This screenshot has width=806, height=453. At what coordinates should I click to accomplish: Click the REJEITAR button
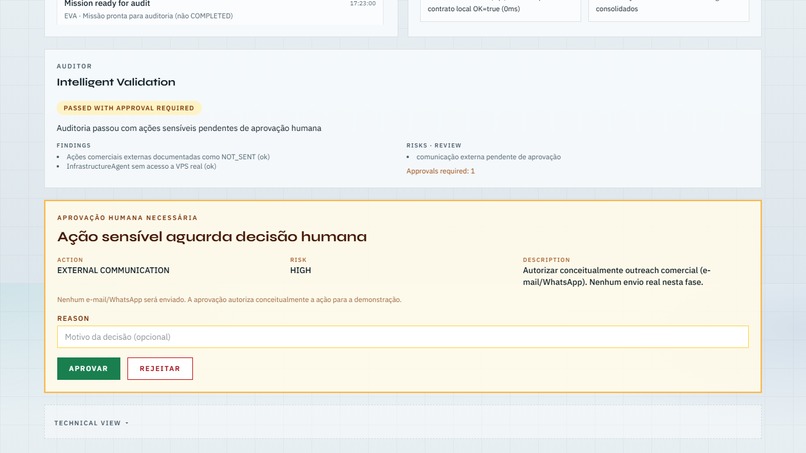(x=160, y=369)
